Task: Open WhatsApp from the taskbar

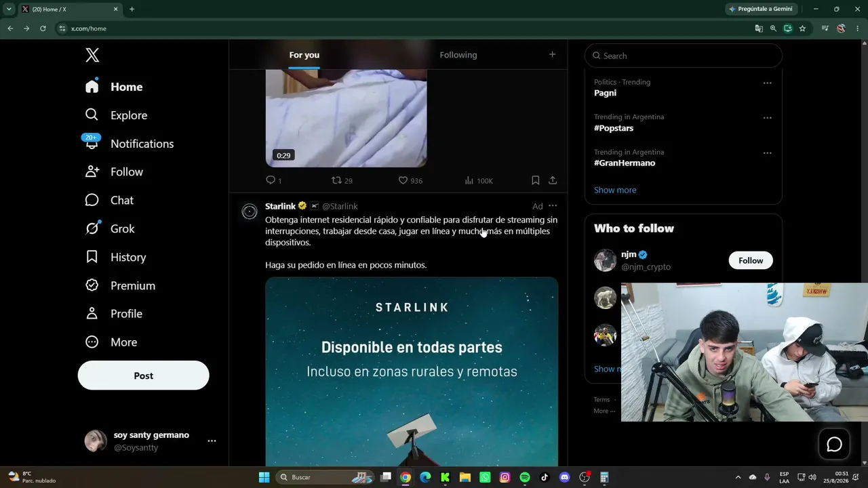Action: 485,477
